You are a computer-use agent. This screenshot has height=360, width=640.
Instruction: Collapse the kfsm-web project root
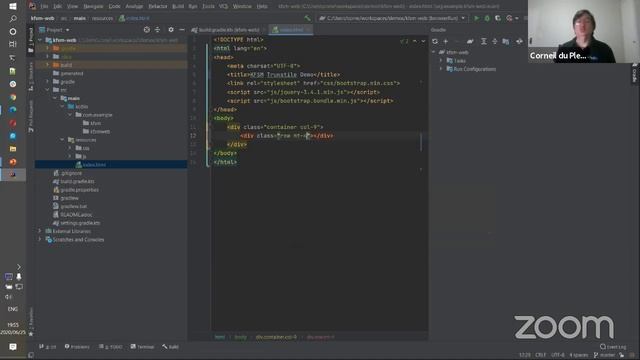coord(40,40)
